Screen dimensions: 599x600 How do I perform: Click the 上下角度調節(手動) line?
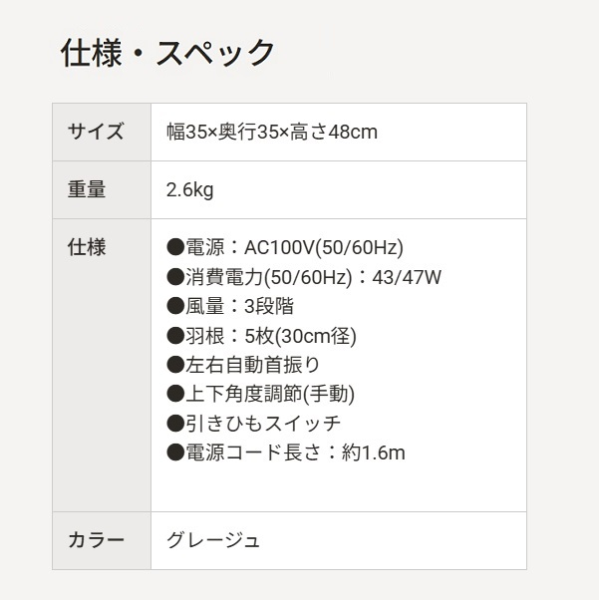point(261,394)
